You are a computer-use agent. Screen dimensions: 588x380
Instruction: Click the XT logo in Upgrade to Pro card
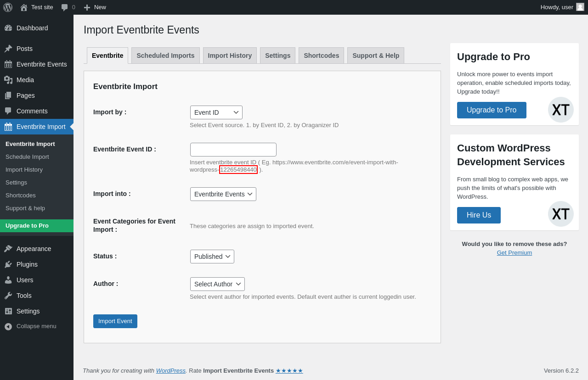pyautogui.click(x=561, y=110)
